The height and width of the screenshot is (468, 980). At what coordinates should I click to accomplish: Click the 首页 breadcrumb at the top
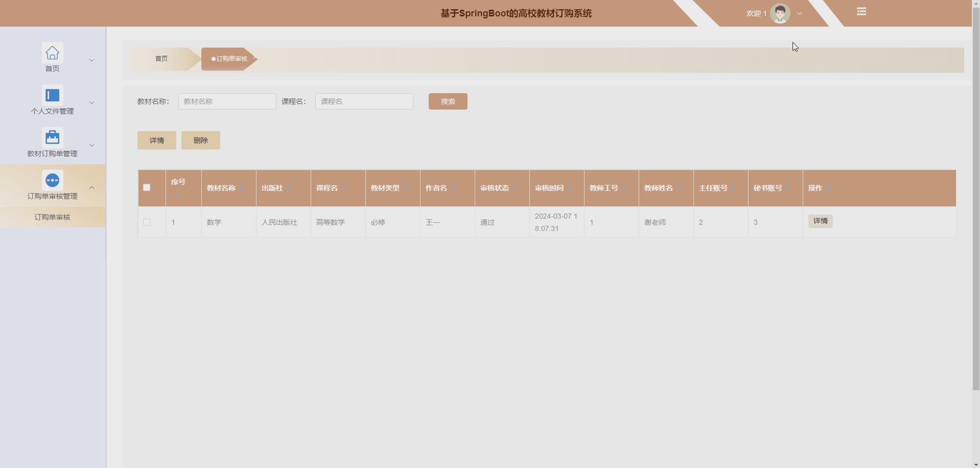pos(161,58)
